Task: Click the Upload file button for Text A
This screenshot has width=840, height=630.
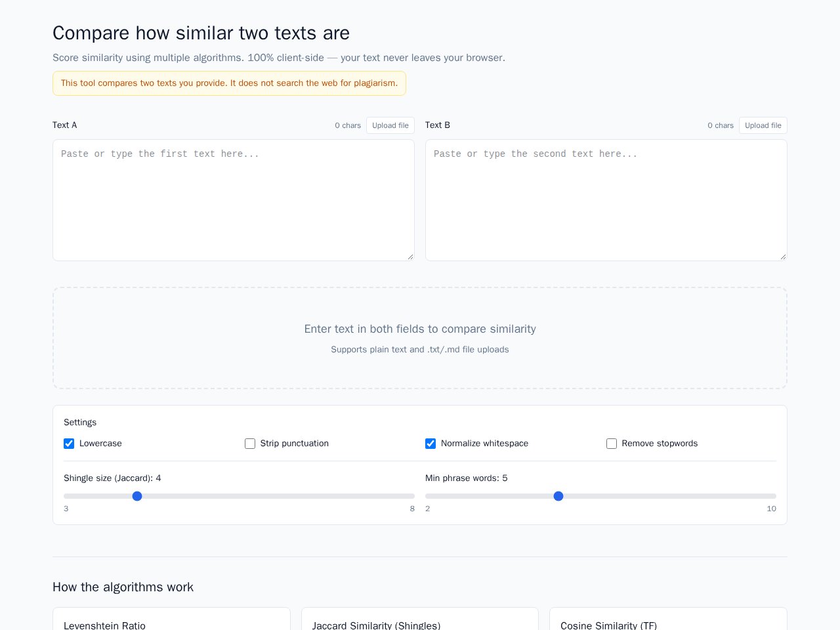Action: [390, 125]
